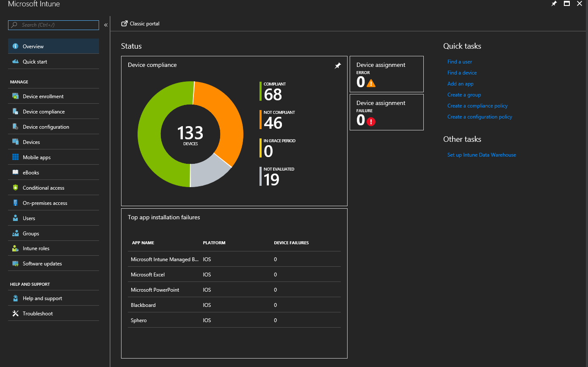This screenshot has height=367, width=588.
Task: Click the orange warning triangle icon
Action: (x=371, y=83)
